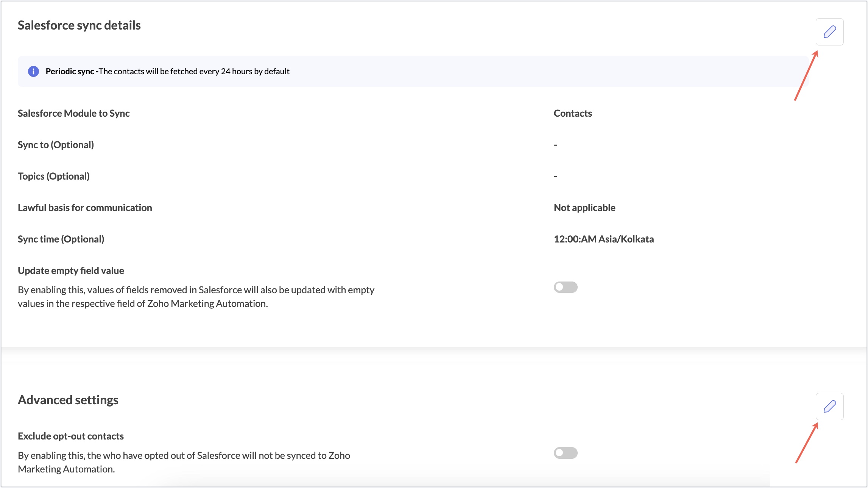Click the 'Sync to (Optional)' label
The height and width of the screenshot is (488, 868).
[x=56, y=145]
